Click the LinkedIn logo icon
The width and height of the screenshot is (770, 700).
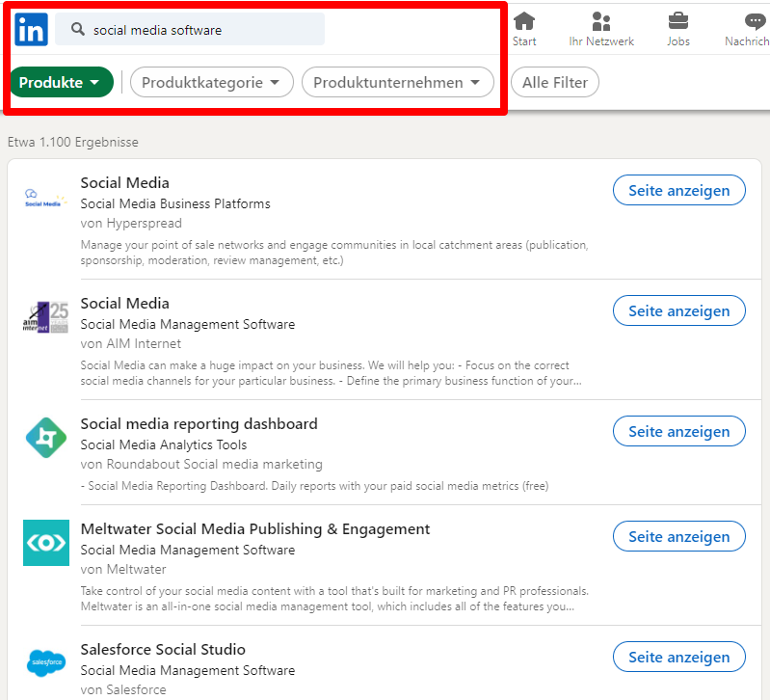pyautogui.click(x=31, y=30)
